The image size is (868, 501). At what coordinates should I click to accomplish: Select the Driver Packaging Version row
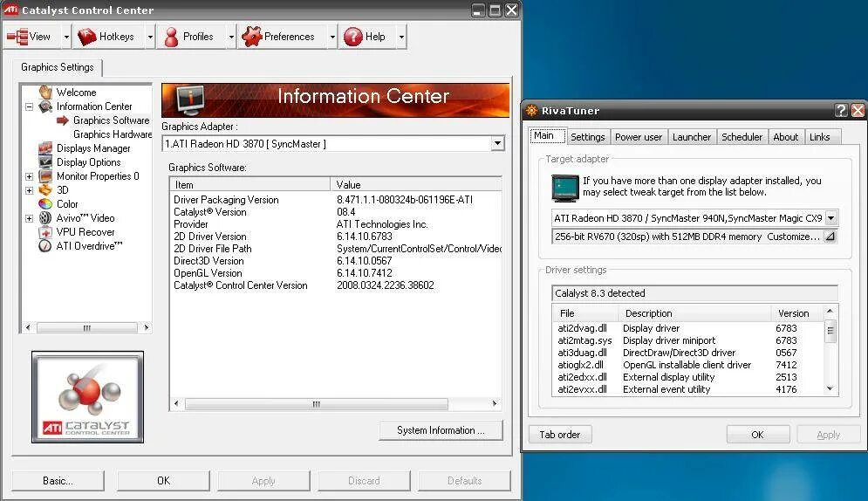click(336, 200)
